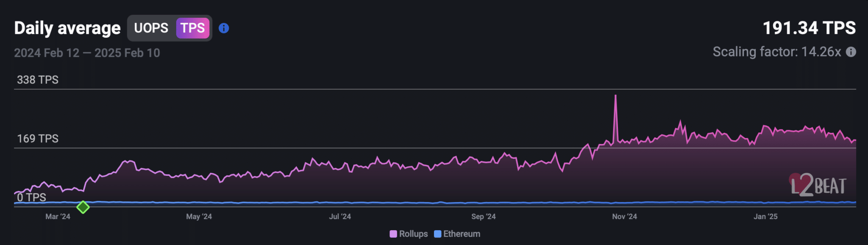Click the Jan '25 axis label
Image resolution: width=868 pixels, height=245 pixels.
pyautogui.click(x=765, y=217)
